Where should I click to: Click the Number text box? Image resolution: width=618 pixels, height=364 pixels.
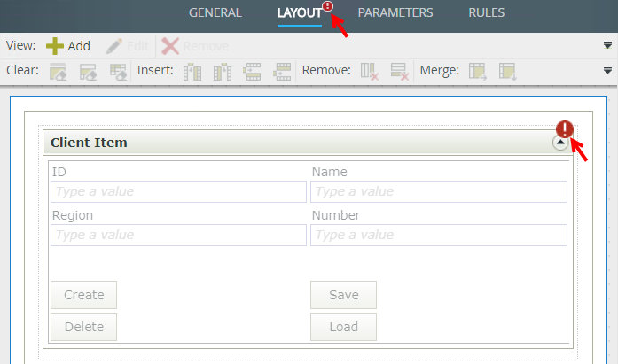[x=439, y=235]
